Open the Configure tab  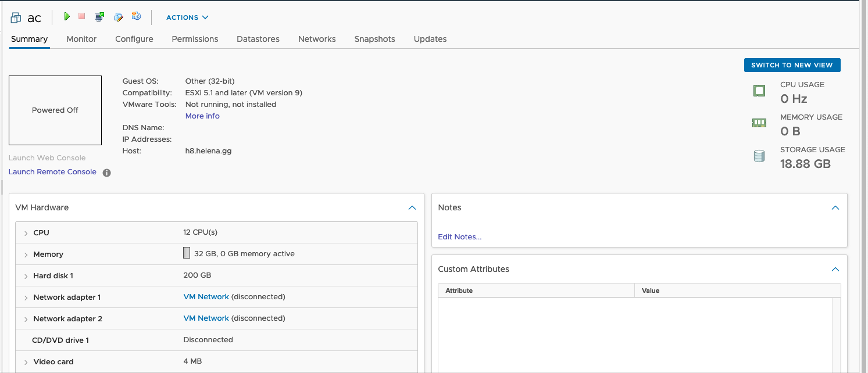point(134,39)
